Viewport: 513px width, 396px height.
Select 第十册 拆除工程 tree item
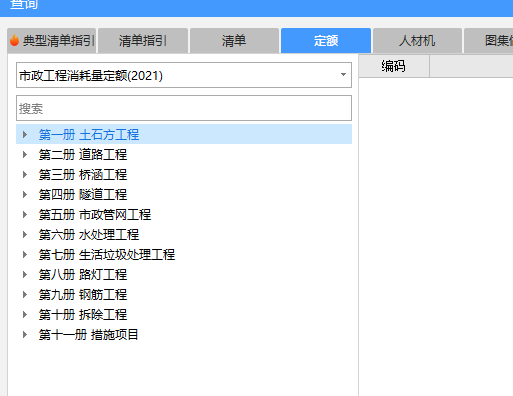tap(83, 315)
